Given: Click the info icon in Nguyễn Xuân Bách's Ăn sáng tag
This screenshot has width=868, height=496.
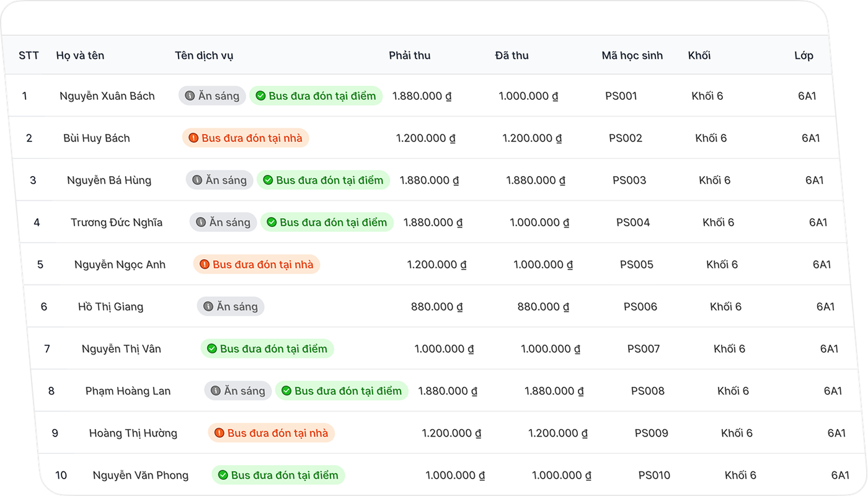Looking at the screenshot, I should point(190,96).
